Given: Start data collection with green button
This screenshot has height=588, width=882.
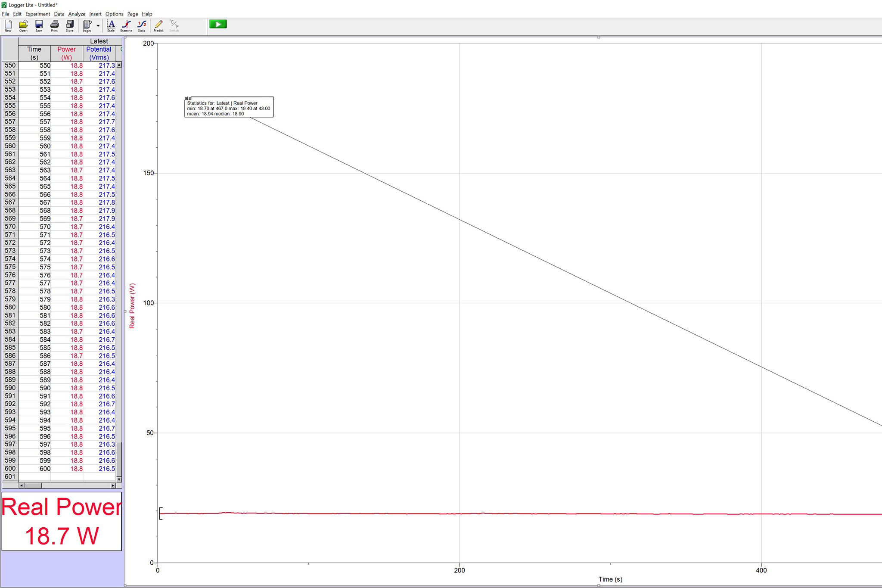Looking at the screenshot, I should [x=218, y=25].
